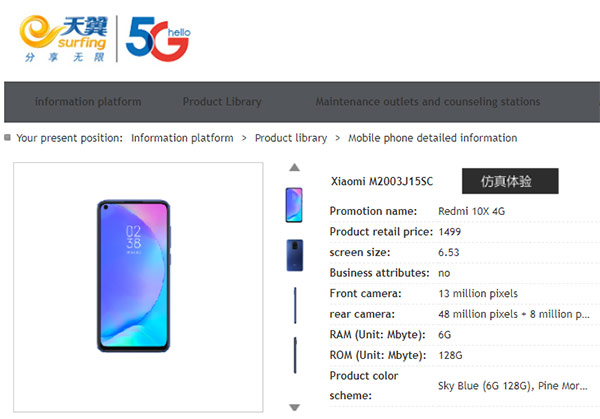The height and width of the screenshot is (419, 600).
Task: Click the 5G hello logo
Action: [x=158, y=39]
